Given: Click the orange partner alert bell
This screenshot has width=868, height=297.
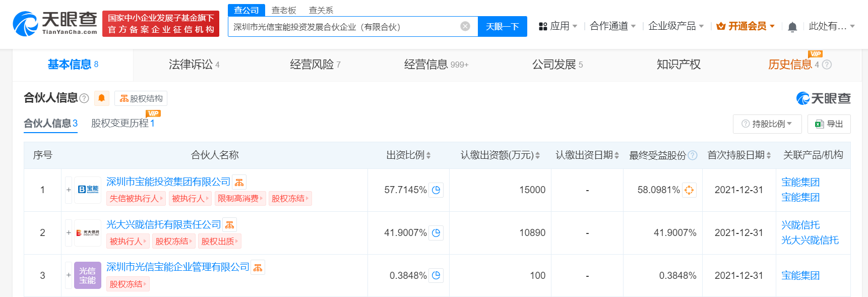Looking at the screenshot, I should [102, 98].
